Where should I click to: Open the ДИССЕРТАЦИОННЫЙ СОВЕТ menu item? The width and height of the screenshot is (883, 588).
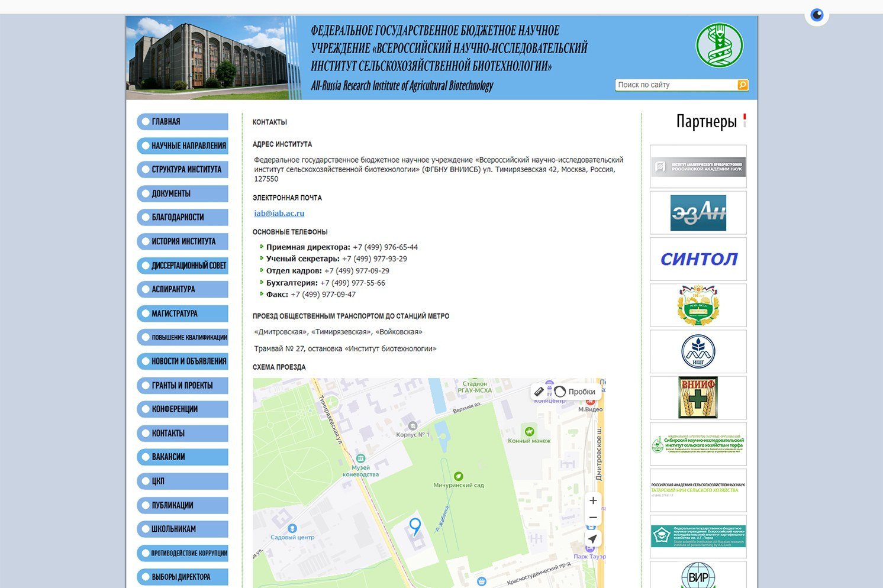[x=182, y=266]
